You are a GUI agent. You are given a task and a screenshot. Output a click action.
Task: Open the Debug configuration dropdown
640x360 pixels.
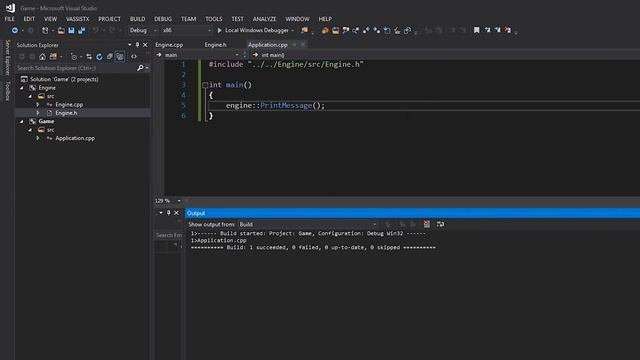pos(143,30)
